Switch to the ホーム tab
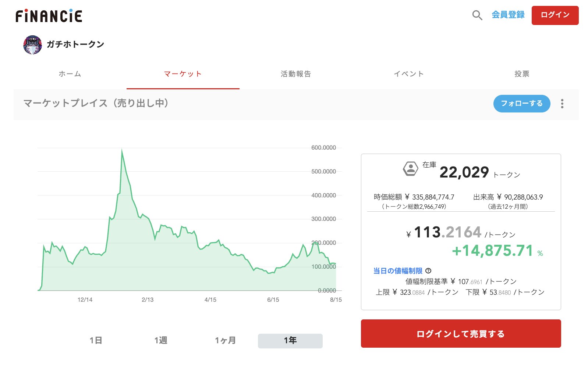This screenshot has height=369, width=588. [x=70, y=74]
